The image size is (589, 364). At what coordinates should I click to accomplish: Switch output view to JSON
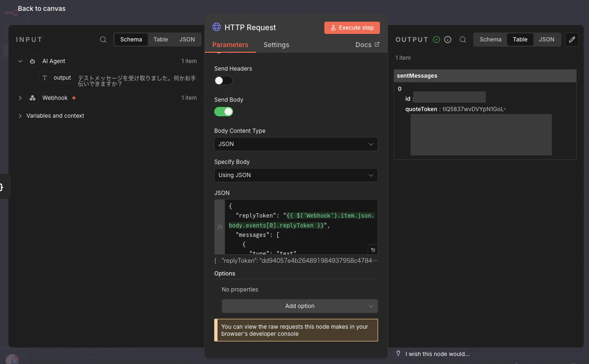click(x=547, y=40)
